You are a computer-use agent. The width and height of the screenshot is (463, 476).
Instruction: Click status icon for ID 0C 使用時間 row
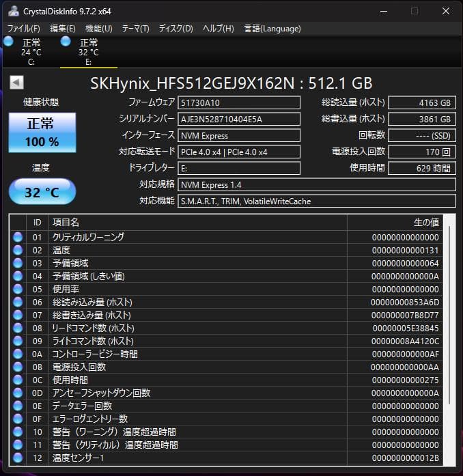[18, 380]
